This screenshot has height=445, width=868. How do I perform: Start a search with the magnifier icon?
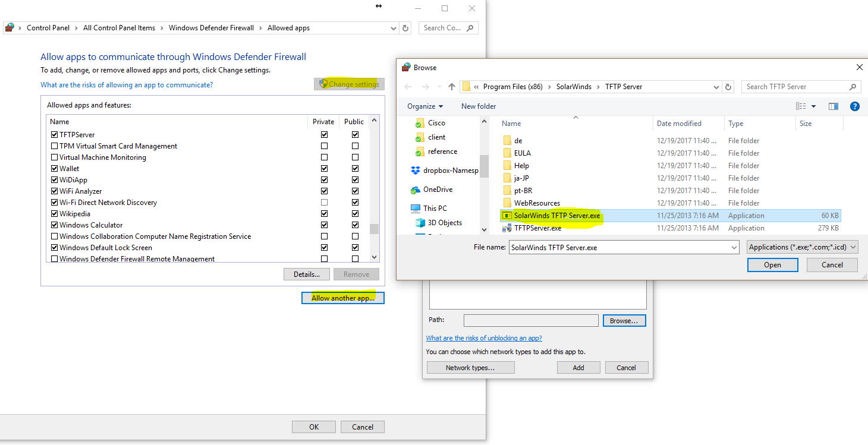[852, 86]
